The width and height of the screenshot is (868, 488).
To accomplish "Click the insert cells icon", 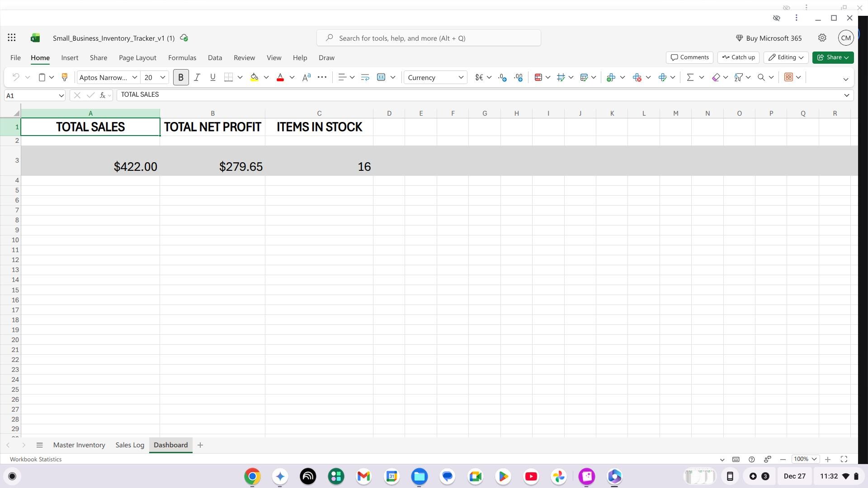I will (611, 78).
